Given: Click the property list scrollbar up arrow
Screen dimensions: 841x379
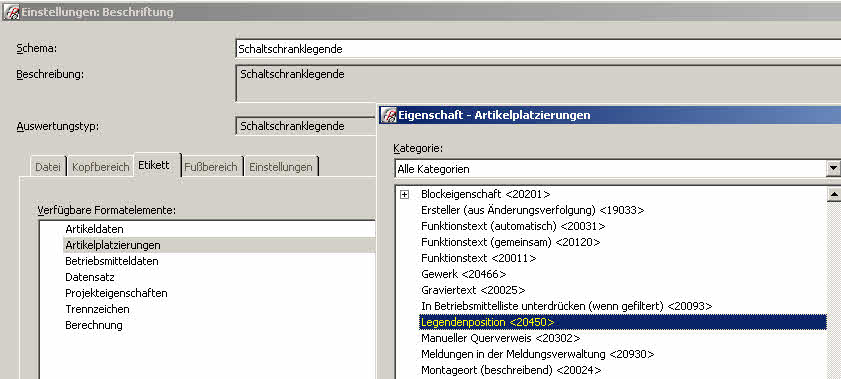Looking at the screenshot, I should 834,194.
